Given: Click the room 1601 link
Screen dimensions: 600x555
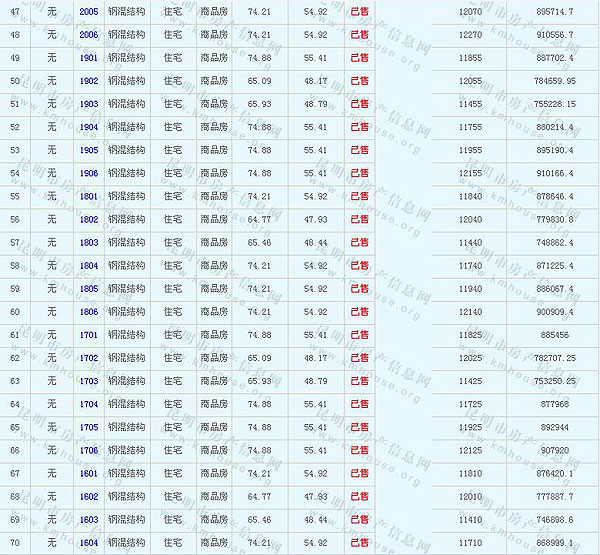Looking at the screenshot, I should coord(89,473).
